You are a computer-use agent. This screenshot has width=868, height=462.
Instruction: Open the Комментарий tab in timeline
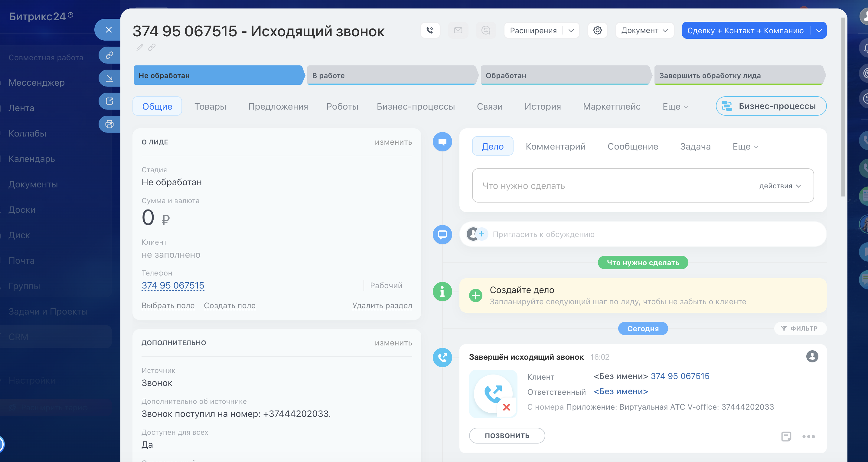pos(555,146)
